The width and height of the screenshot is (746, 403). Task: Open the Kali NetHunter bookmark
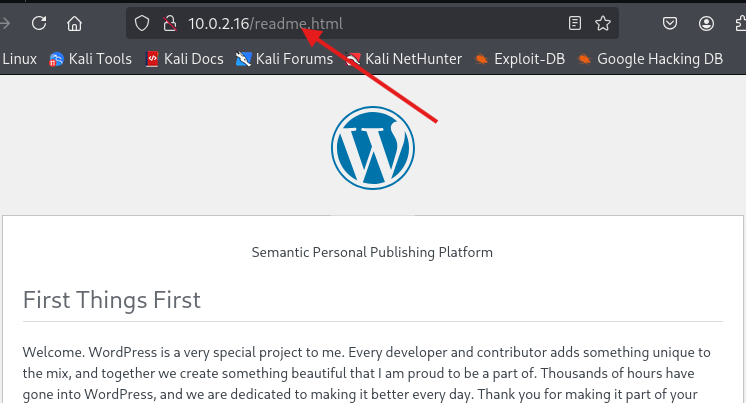404,59
